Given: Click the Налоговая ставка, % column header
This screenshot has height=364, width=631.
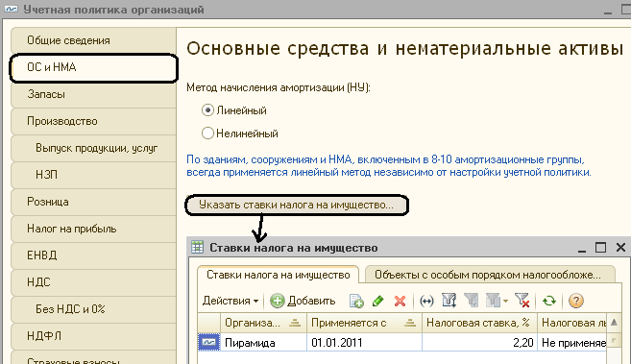Looking at the screenshot, I should point(479,323).
